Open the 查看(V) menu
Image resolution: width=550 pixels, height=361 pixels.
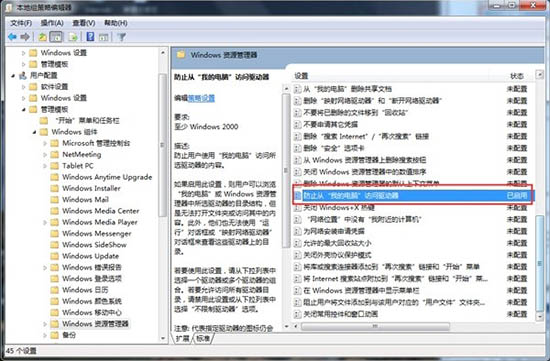pyautogui.click(x=83, y=23)
